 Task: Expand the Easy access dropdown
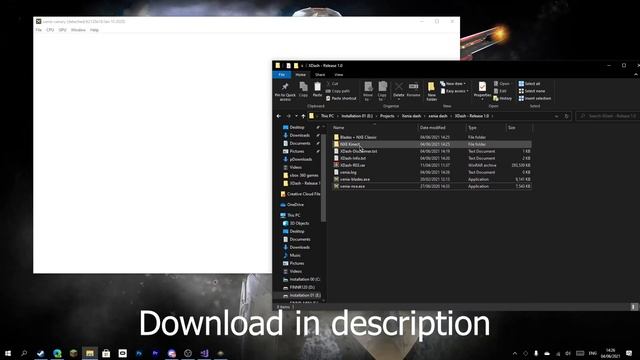pos(454,91)
